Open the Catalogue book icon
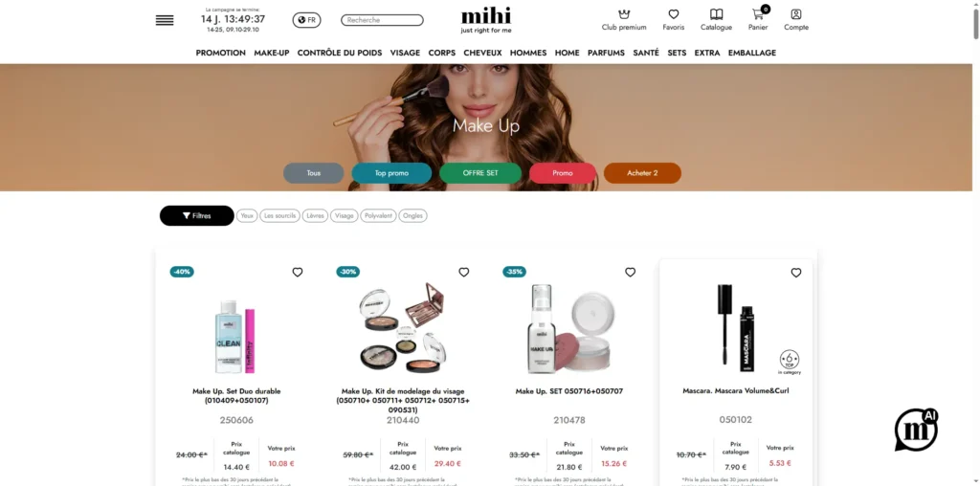This screenshot has height=486, width=980. pos(716,14)
